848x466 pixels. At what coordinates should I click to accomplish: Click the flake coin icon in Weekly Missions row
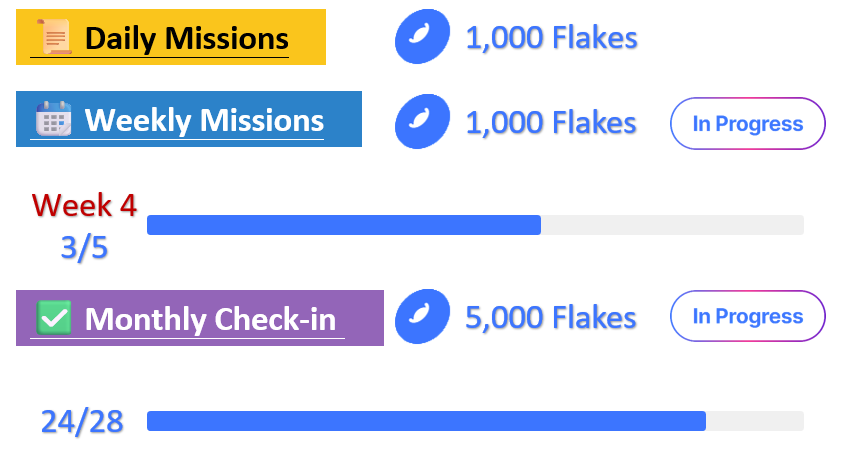[422, 122]
